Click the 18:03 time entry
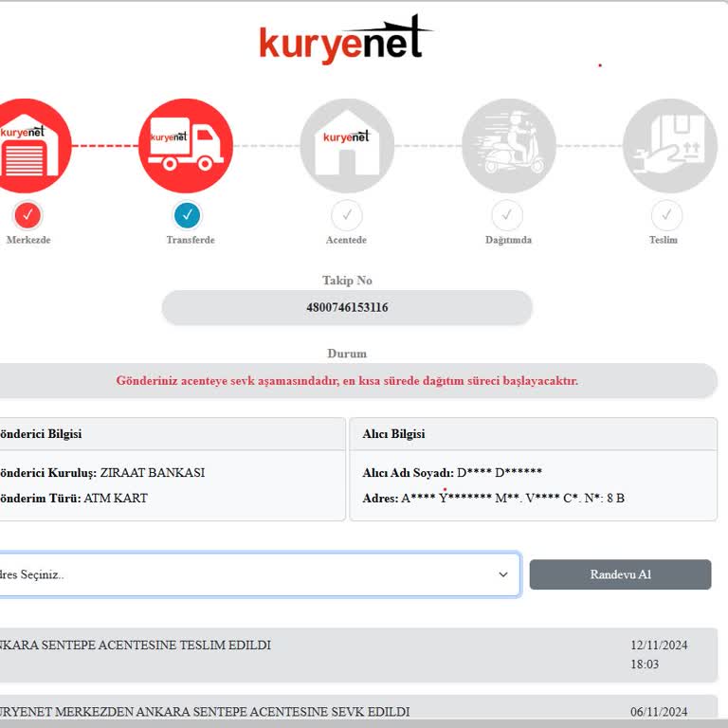728x728 pixels. pos(645,664)
